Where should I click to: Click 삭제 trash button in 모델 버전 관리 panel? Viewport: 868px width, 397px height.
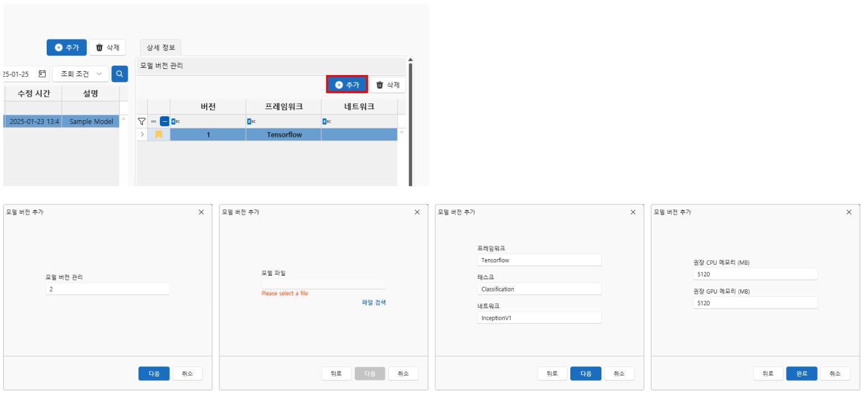click(x=388, y=85)
